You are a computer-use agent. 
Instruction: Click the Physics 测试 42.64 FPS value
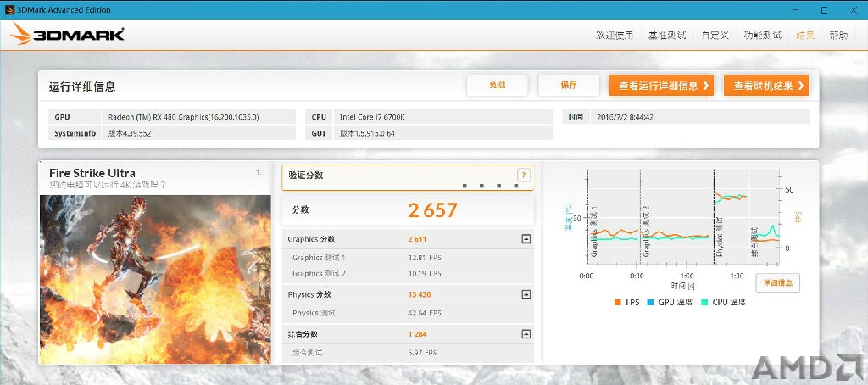pos(425,313)
